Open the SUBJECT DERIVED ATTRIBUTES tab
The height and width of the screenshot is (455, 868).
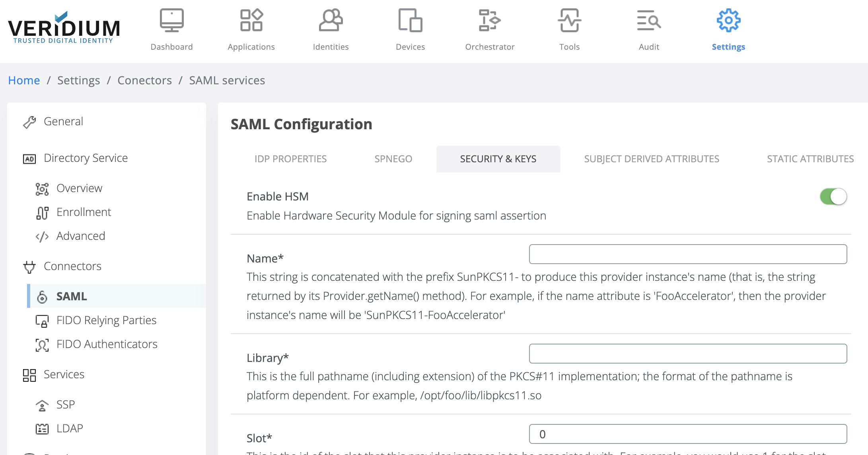(x=651, y=159)
